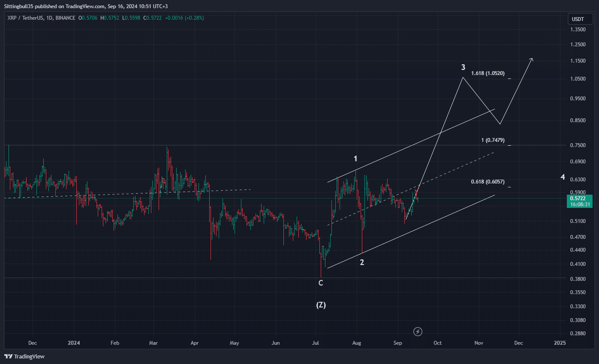The image size is (599, 364).
Task: Click the 0.3080 price axis label
Action: point(578,320)
